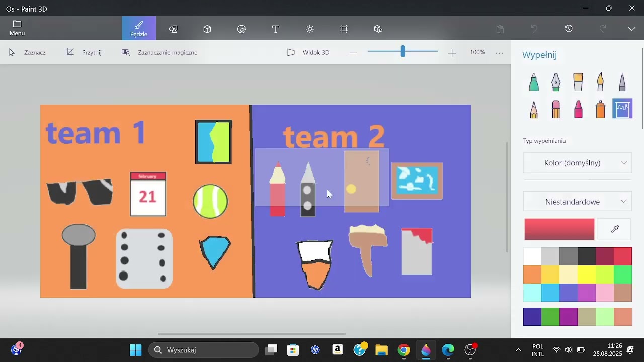The height and width of the screenshot is (362, 644).
Task: Open the History icon
Action: (x=569, y=29)
